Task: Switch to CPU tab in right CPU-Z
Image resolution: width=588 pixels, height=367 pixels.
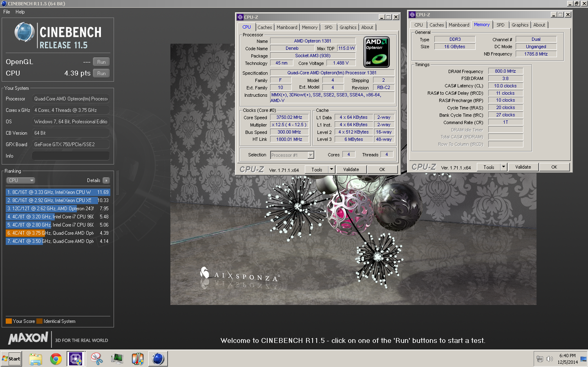Action: pyautogui.click(x=419, y=25)
